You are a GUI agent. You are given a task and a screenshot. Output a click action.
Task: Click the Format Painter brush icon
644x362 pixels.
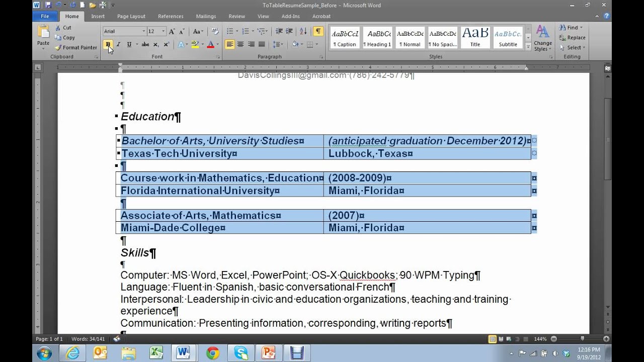coord(58,48)
